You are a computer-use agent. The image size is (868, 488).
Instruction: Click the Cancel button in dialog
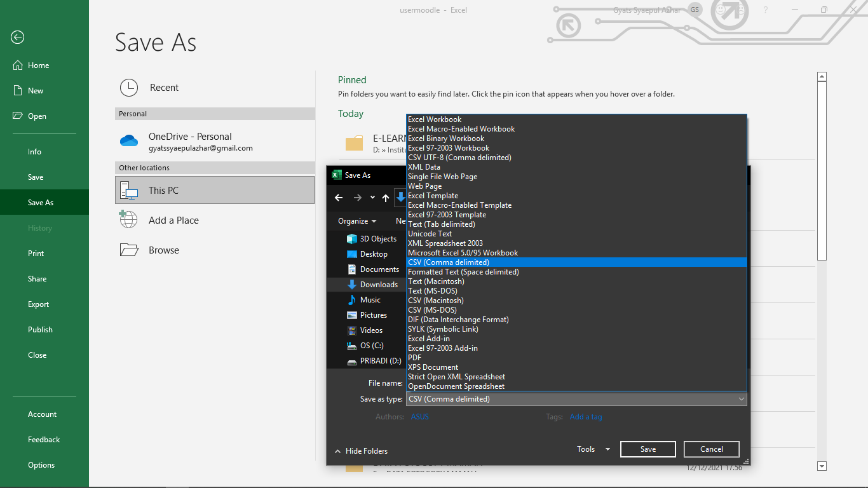tap(712, 449)
